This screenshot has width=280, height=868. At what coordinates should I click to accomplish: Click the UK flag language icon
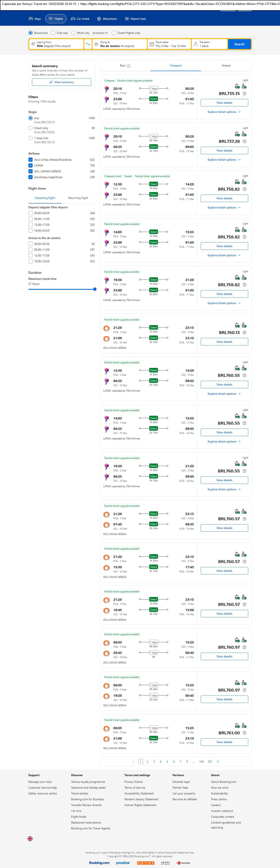(x=30, y=838)
